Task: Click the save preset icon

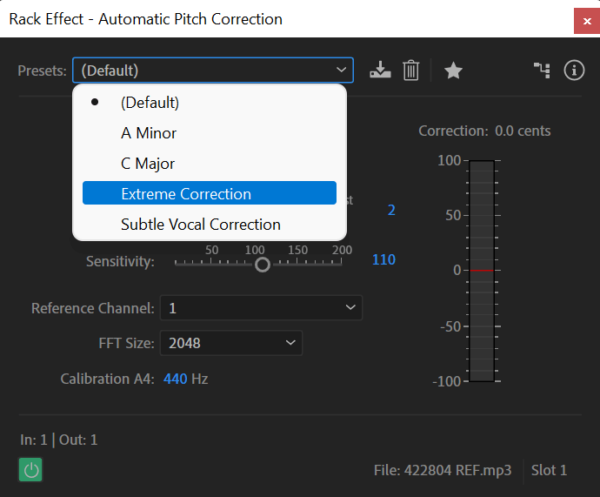Action: point(380,70)
